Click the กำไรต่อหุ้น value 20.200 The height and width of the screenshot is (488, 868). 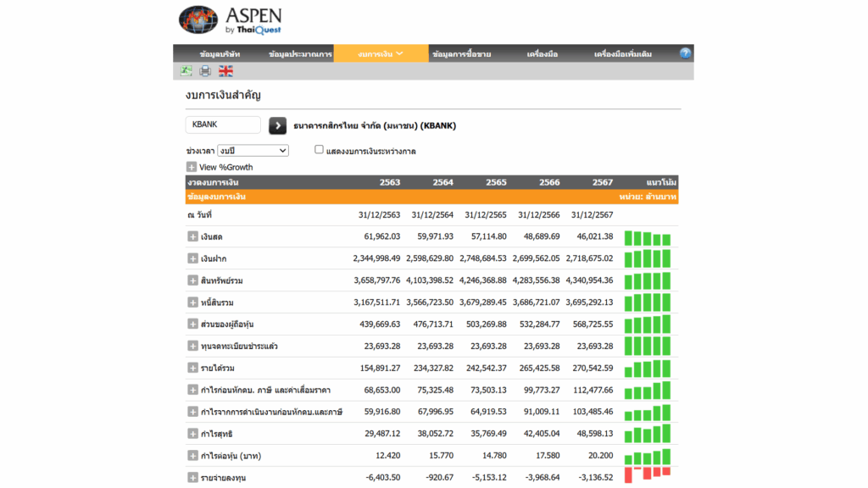pos(600,455)
